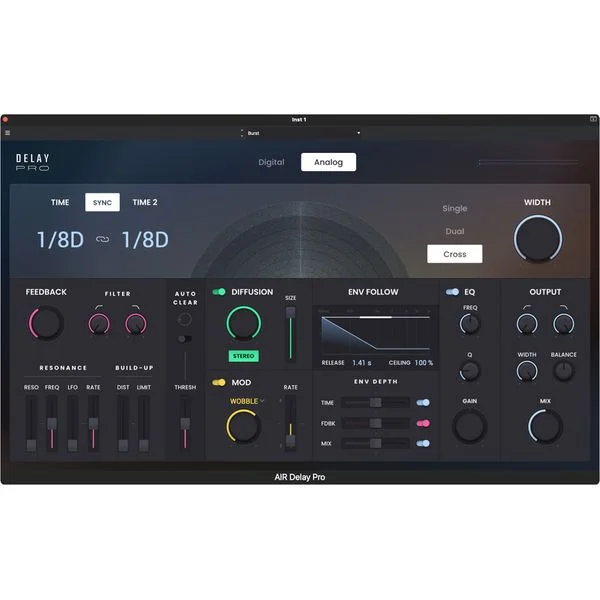
Task: Click the Output Mix knob
Action: [545, 426]
